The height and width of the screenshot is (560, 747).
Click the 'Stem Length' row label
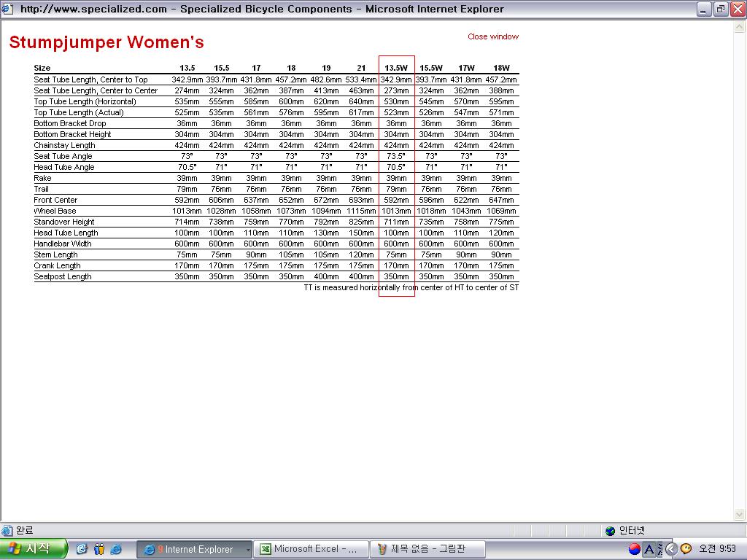tap(55, 254)
